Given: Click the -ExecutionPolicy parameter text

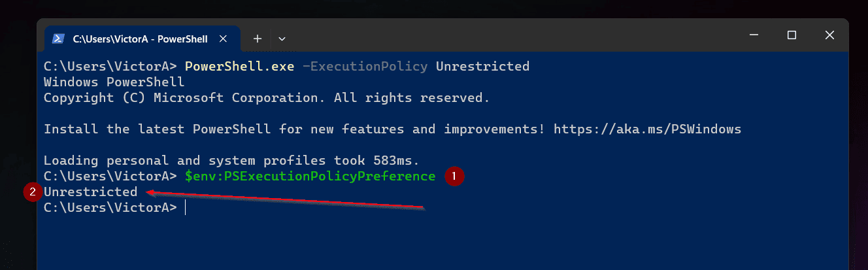Looking at the screenshot, I should 365,66.
